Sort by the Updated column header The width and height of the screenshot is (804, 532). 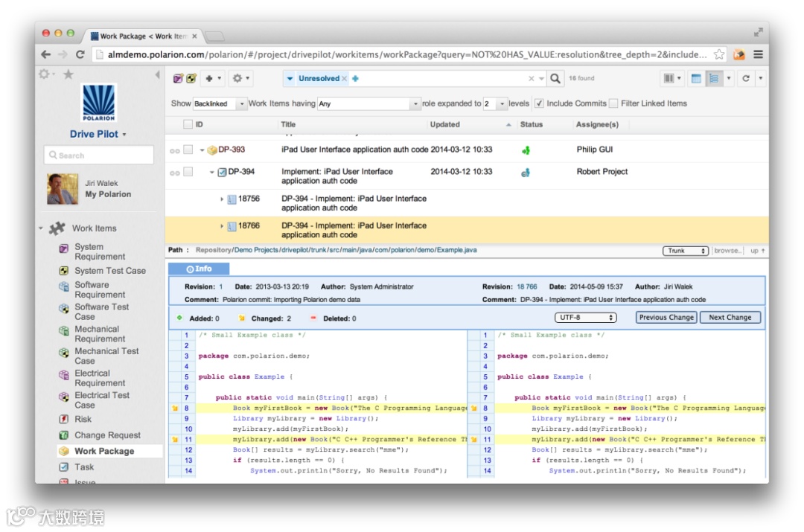point(444,124)
